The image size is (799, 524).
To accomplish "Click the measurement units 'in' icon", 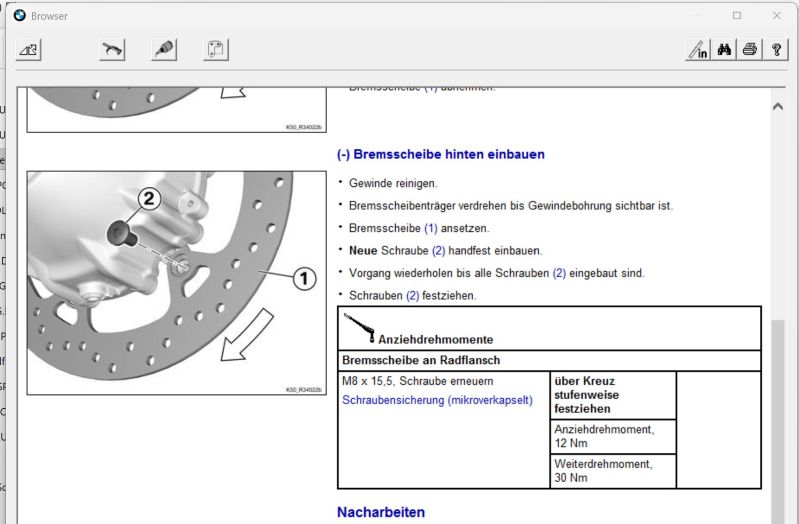I will (698, 49).
